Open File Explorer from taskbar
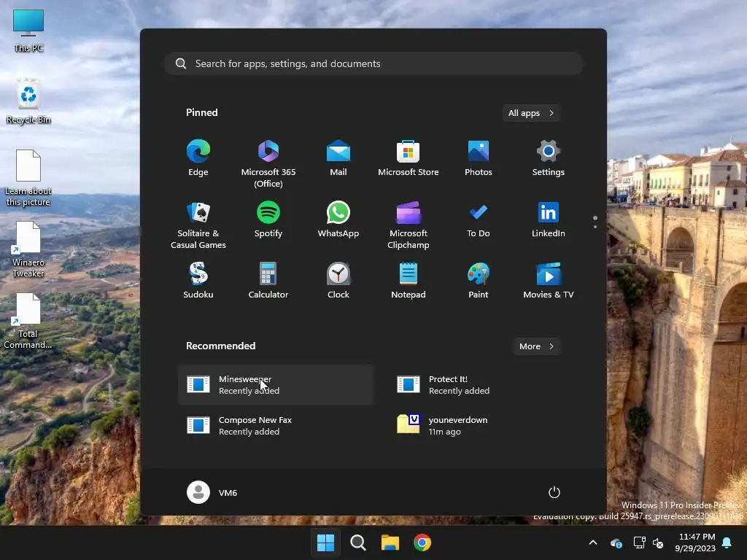Screen dimensions: 747x560 [390, 542]
